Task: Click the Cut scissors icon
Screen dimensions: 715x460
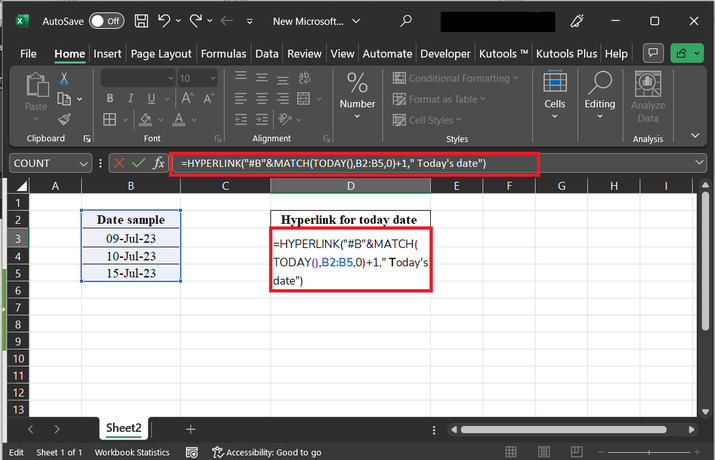Action: 64,78
